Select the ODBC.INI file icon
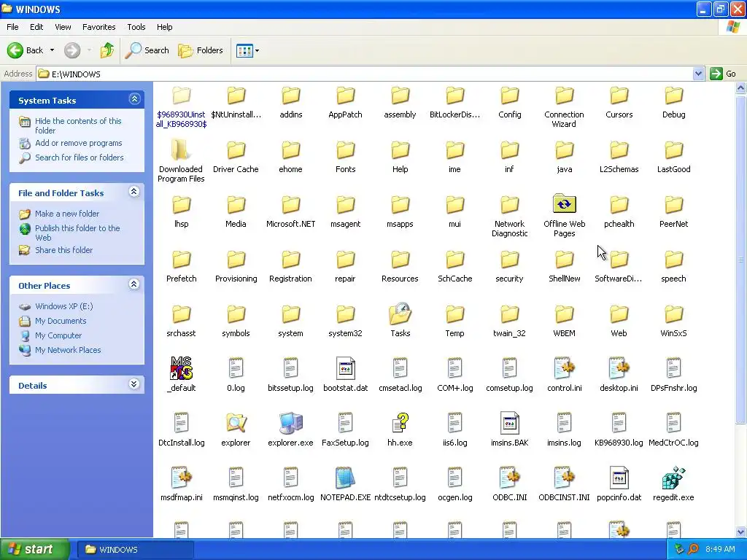 pos(509,478)
